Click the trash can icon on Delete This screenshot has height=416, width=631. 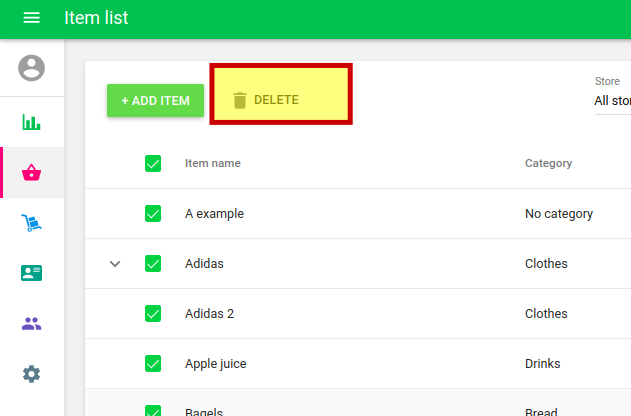[239, 100]
